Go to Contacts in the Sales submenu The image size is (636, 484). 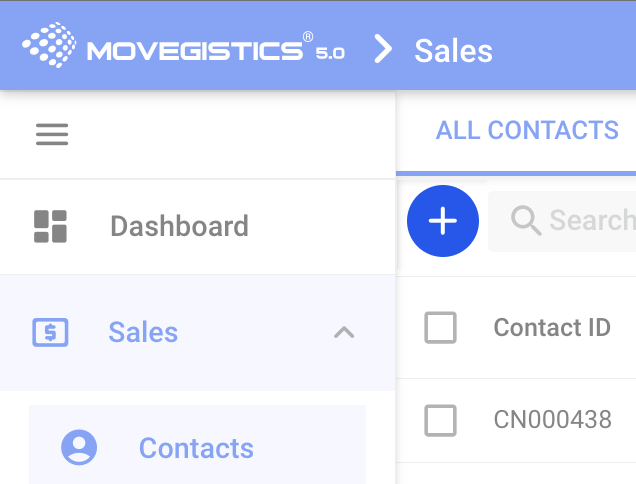click(x=196, y=447)
